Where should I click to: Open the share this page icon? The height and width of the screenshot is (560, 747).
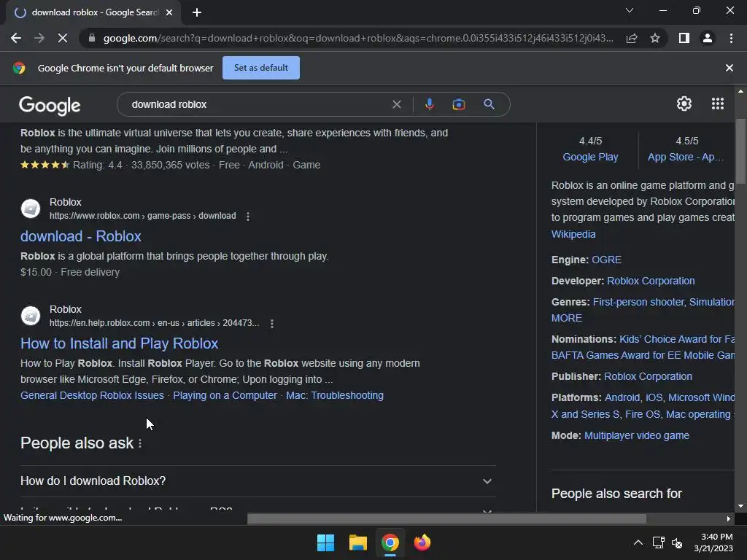(632, 38)
